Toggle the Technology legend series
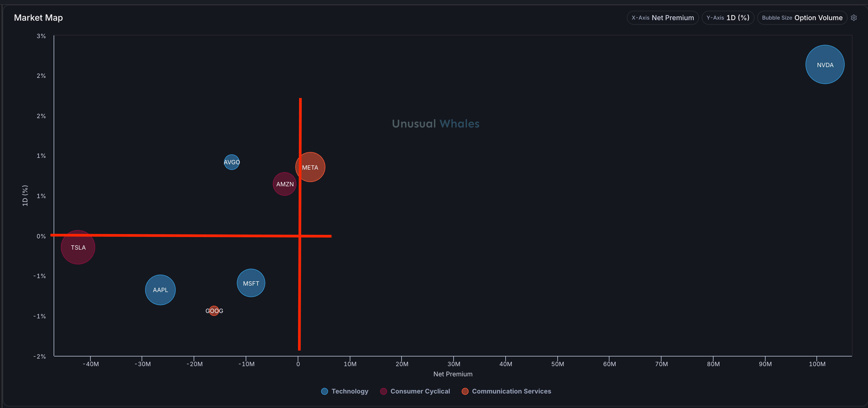This screenshot has height=408, width=868. pos(350,391)
